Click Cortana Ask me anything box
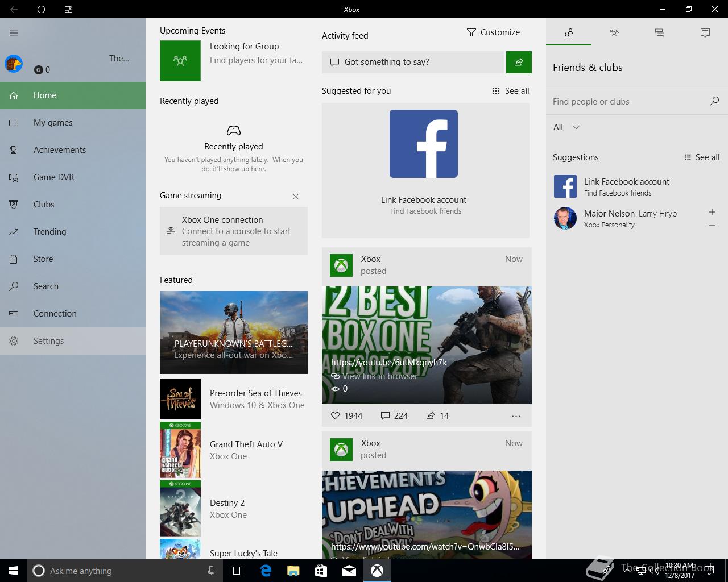Viewport: 728px width, 582px height. tap(124, 571)
